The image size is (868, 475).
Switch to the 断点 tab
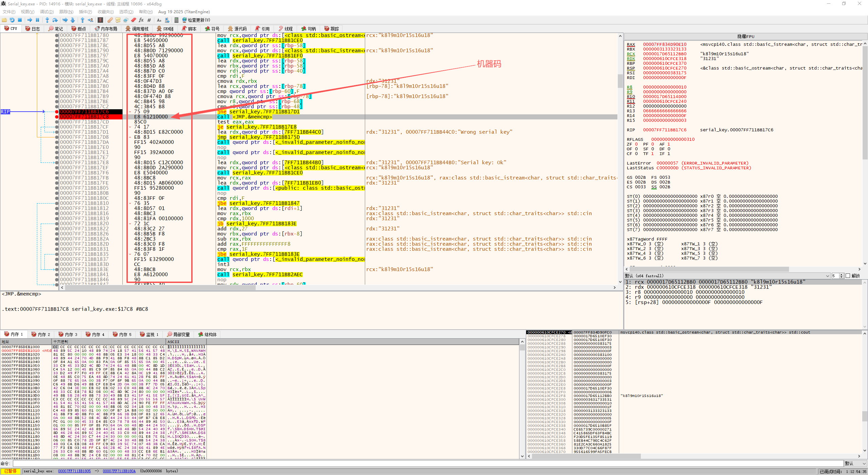pos(79,29)
